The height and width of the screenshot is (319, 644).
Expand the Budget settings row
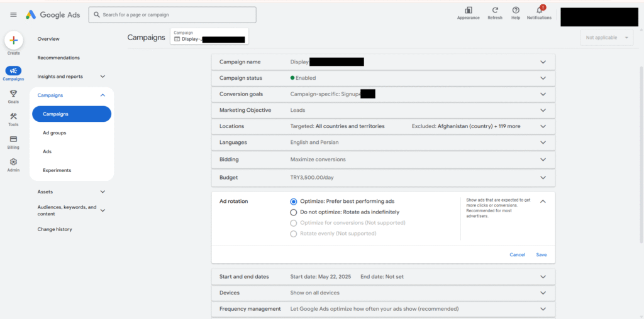tap(543, 178)
